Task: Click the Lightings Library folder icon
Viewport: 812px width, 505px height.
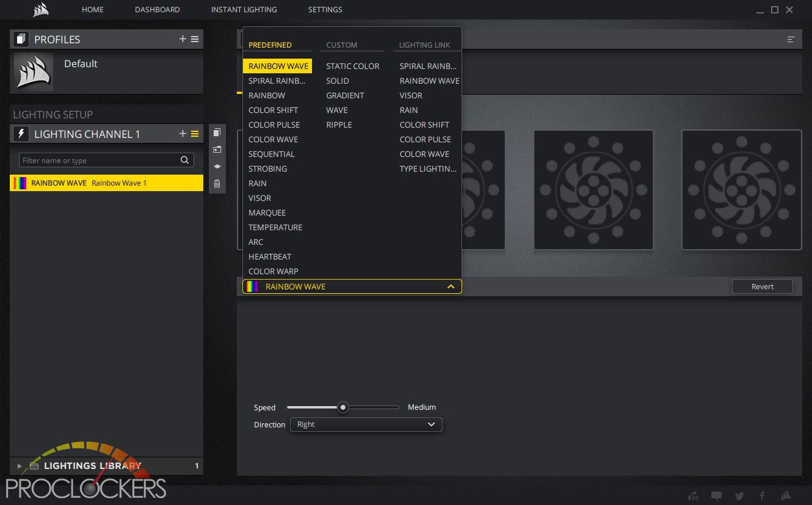Action: pyautogui.click(x=34, y=466)
